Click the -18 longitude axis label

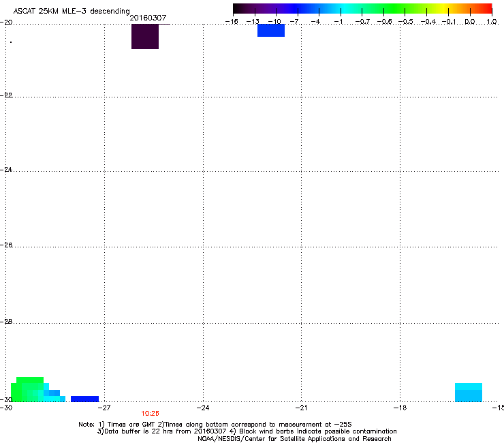400,408
